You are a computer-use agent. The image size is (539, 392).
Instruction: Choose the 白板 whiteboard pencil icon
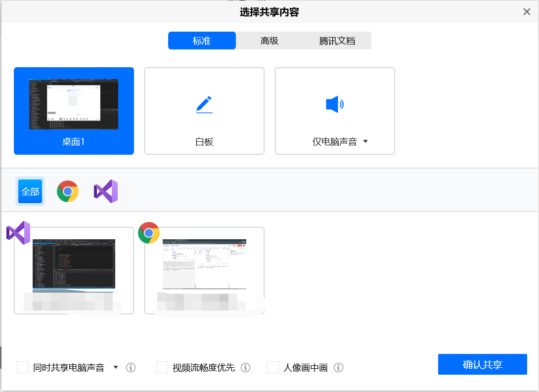[x=204, y=104]
